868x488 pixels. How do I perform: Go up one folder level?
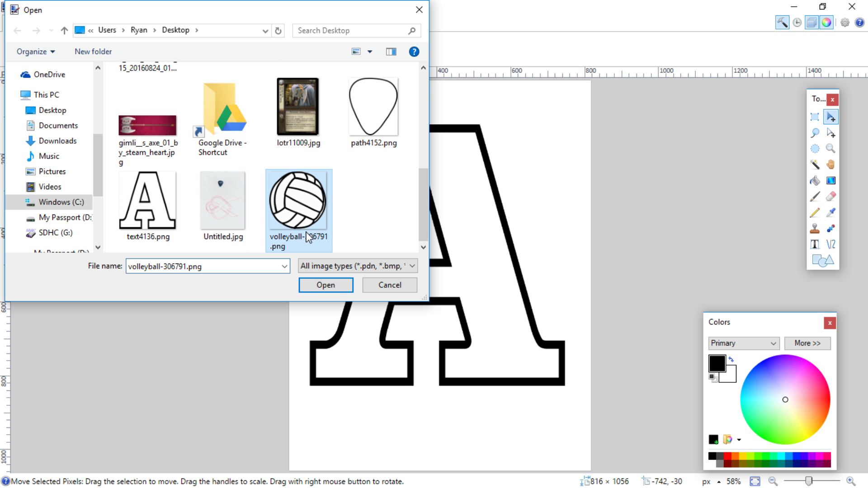point(64,30)
